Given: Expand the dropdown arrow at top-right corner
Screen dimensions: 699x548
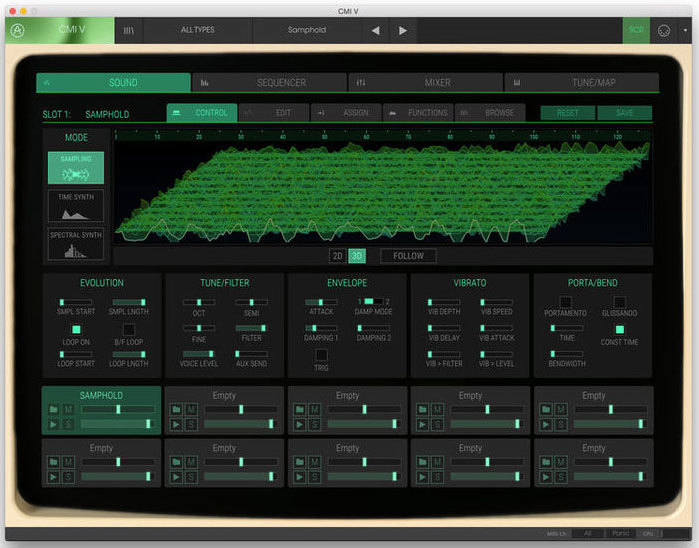Looking at the screenshot, I should click(684, 30).
